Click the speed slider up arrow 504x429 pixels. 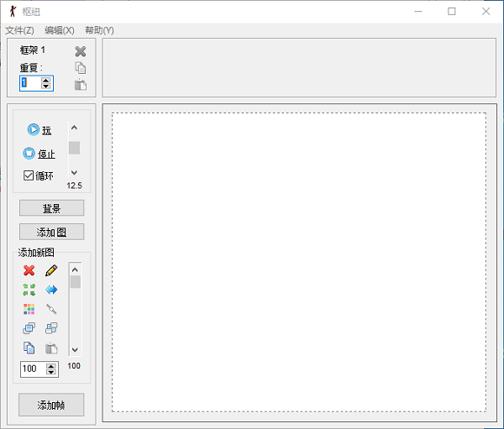(x=74, y=128)
